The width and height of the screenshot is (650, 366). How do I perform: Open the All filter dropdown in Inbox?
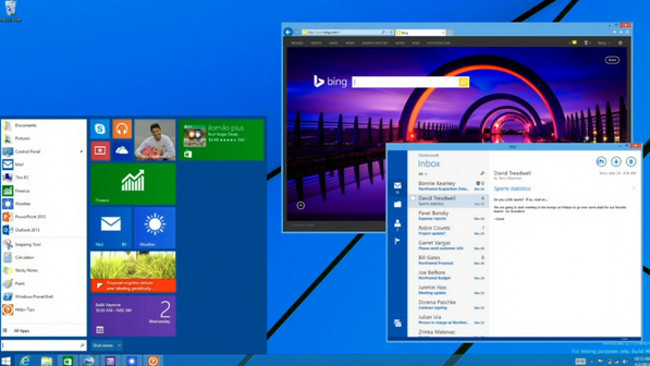pyautogui.click(x=422, y=174)
